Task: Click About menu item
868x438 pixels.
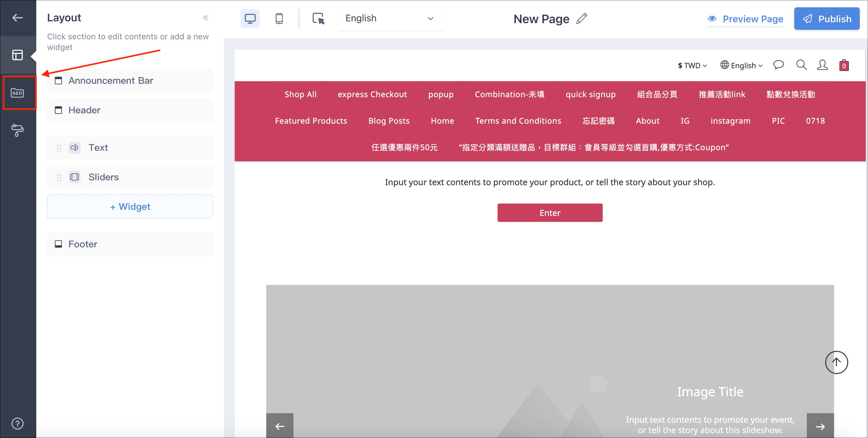Action: [648, 121]
